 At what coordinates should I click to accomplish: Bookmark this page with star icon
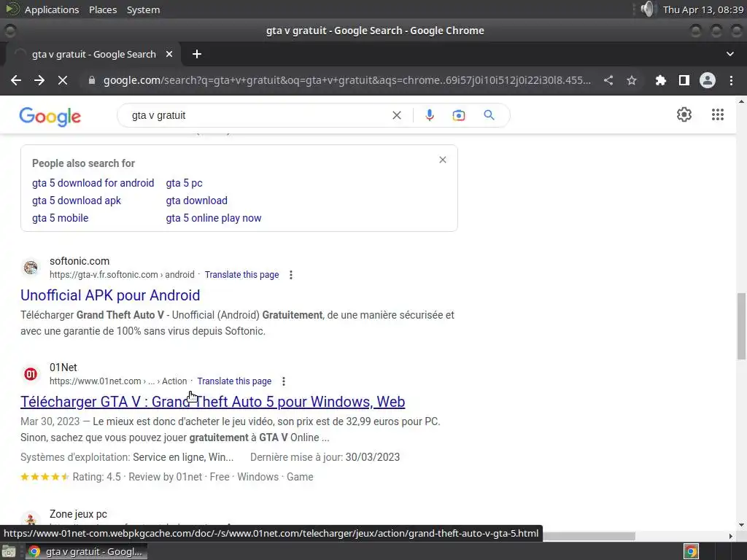pyautogui.click(x=632, y=80)
